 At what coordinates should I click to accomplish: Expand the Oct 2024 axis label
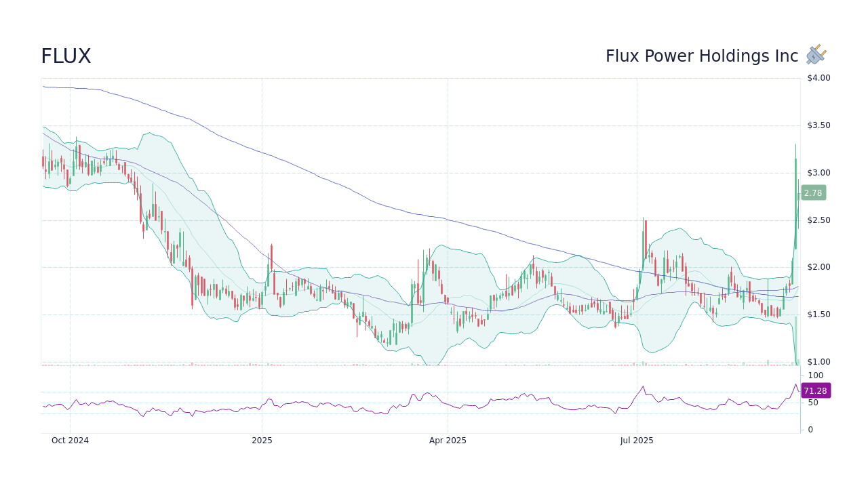(70, 440)
